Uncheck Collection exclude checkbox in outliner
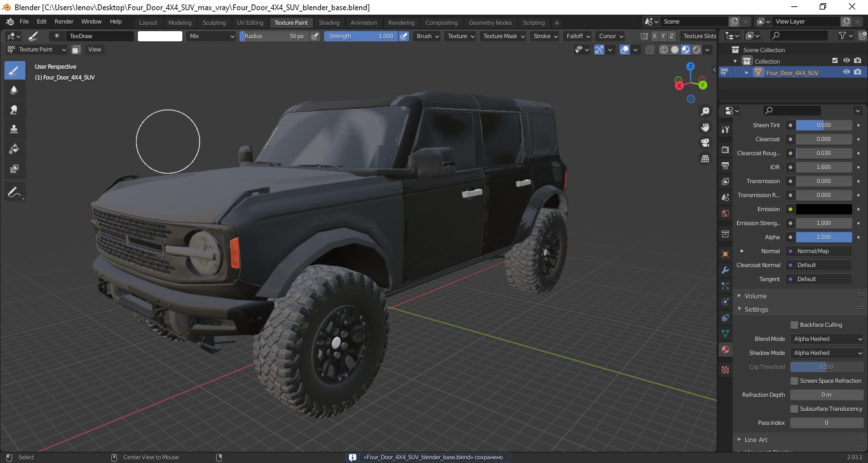The height and width of the screenshot is (463, 868). (x=835, y=61)
